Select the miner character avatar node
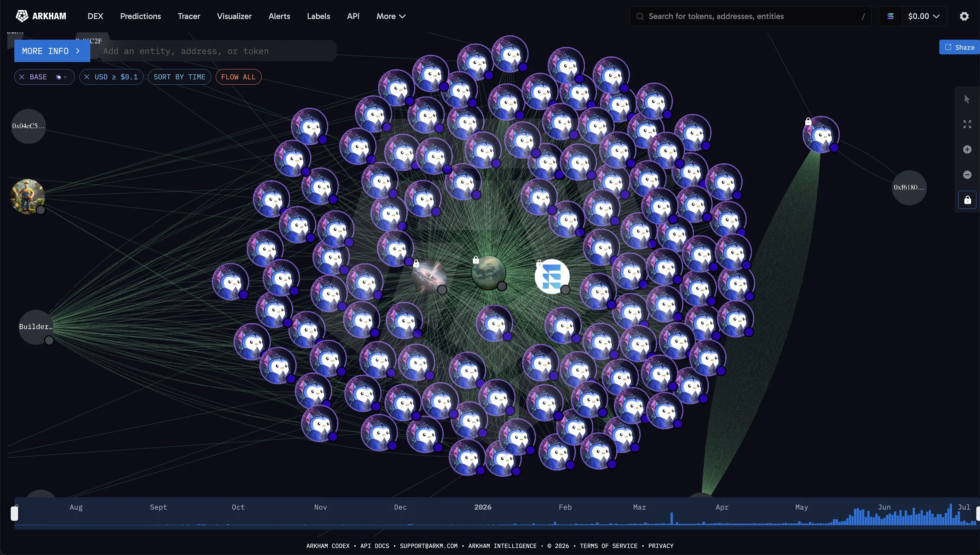Screen dimensions: 980x555 point(27,197)
